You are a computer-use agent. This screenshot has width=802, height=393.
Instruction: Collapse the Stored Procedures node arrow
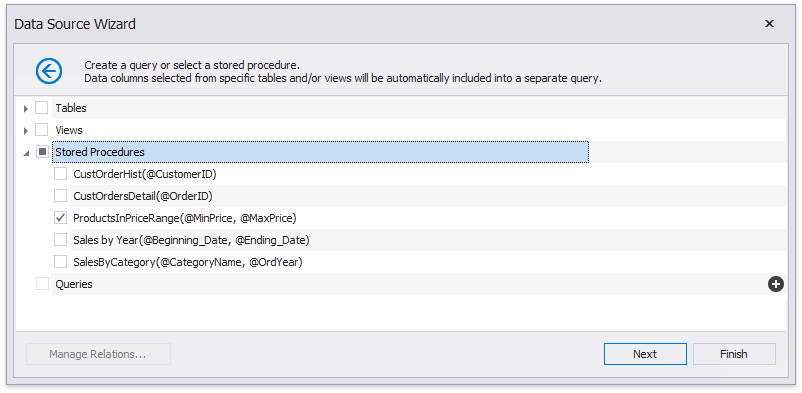(26, 152)
